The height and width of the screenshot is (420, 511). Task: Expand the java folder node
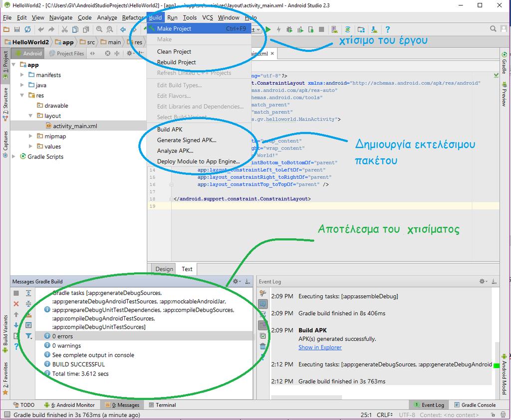[x=22, y=85]
